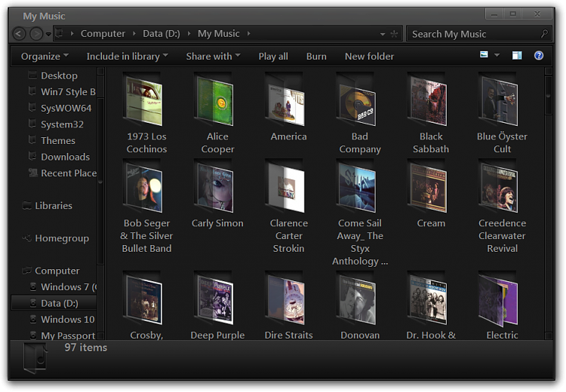Click the Back navigation arrow
566x392 pixels.
[x=19, y=34]
